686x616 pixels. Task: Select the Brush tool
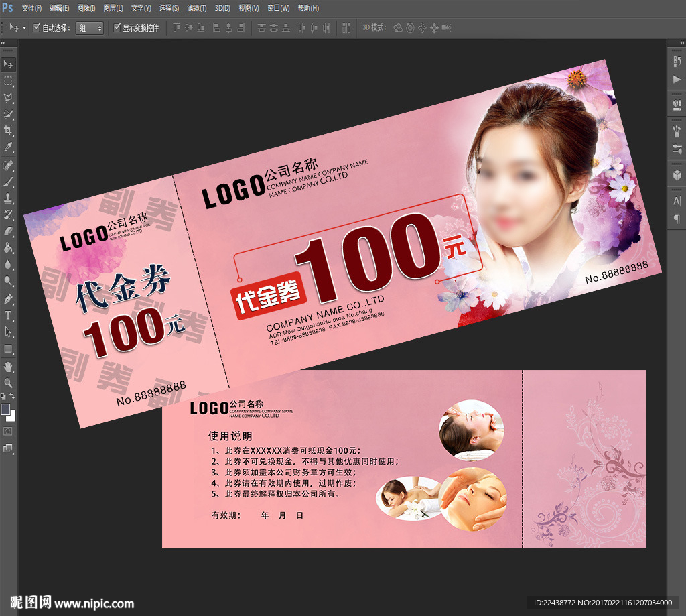point(8,182)
